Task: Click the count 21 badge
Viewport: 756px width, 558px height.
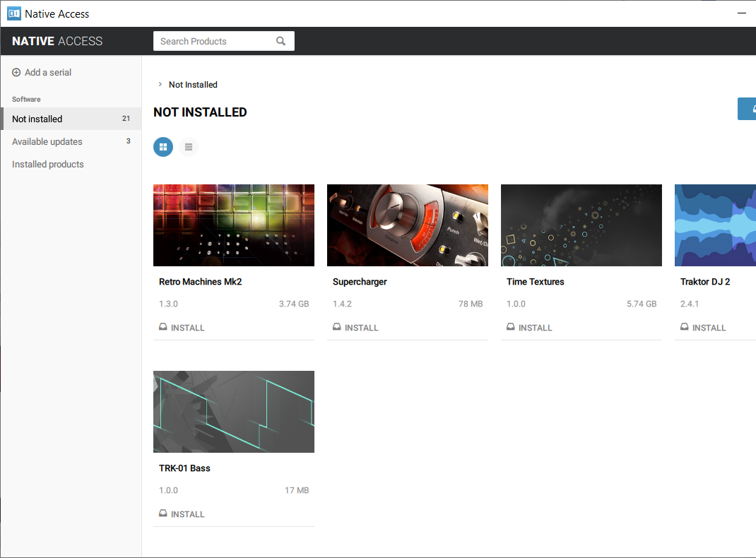Action: tap(126, 118)
